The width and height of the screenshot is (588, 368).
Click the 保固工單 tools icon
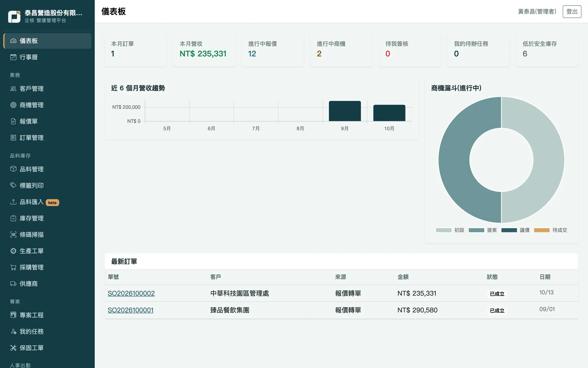[x=13, y=348]
